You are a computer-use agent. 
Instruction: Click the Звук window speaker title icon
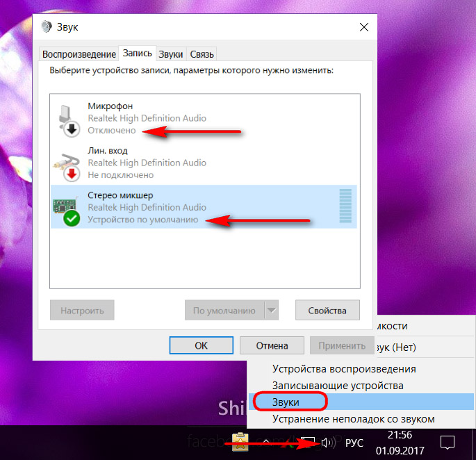[47, 26]
